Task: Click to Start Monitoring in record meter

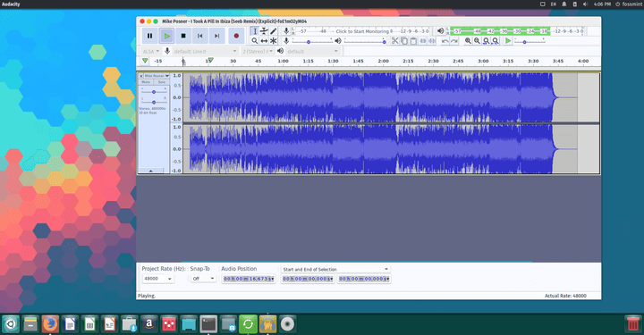Action: pos(362,31)
